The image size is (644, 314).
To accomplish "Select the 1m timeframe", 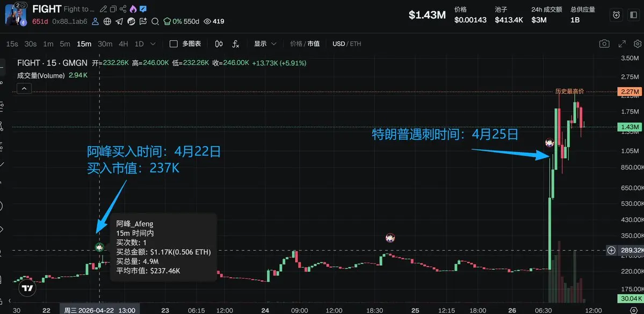I will (x=48, y=44).
